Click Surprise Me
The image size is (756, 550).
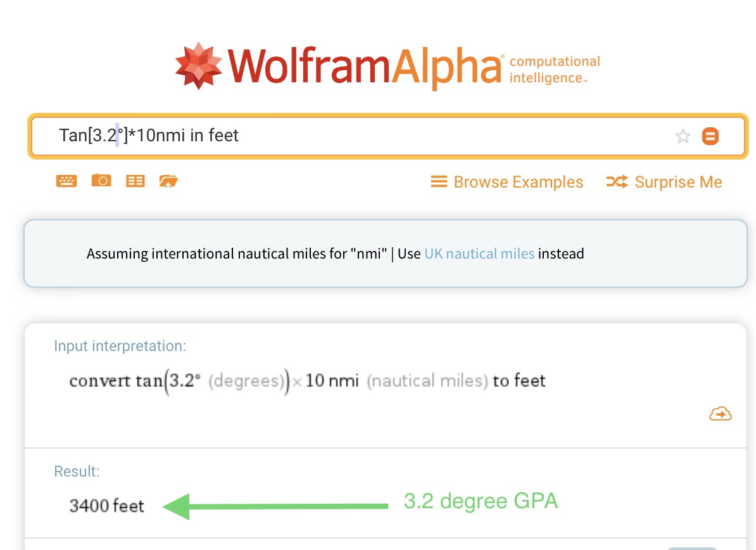pos(677,182)
